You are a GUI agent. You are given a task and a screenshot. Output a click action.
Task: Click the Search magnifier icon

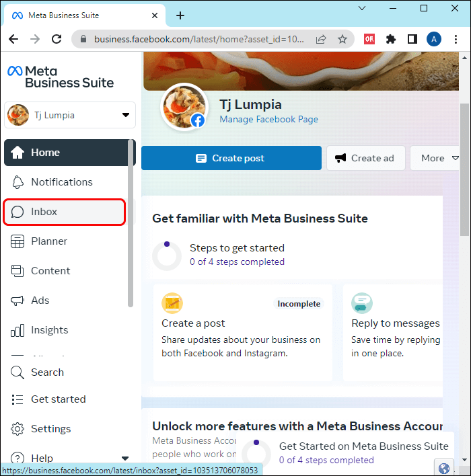[x=17, y=372]
